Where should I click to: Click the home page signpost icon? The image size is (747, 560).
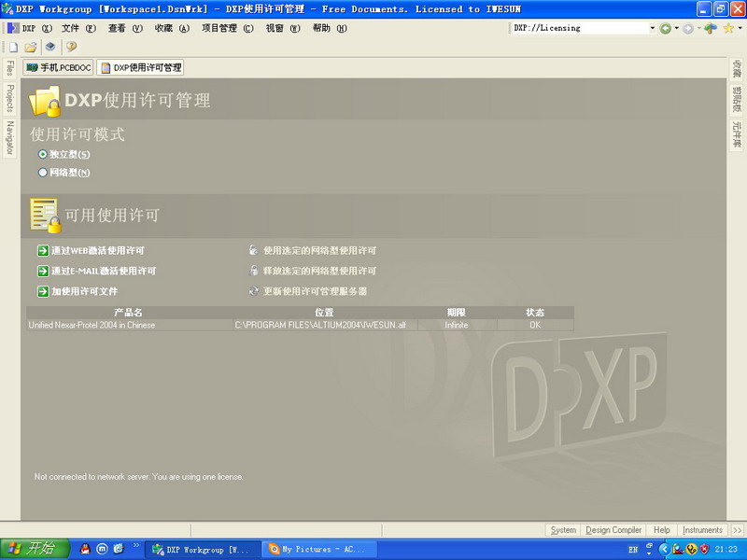tap(711, 29)
